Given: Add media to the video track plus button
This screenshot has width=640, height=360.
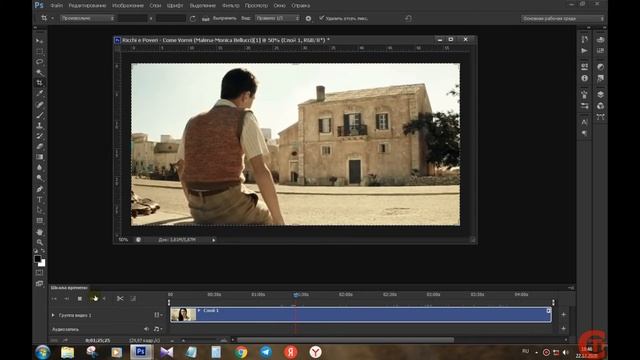Looking at the screenshot, I should [x=564, y=315].
